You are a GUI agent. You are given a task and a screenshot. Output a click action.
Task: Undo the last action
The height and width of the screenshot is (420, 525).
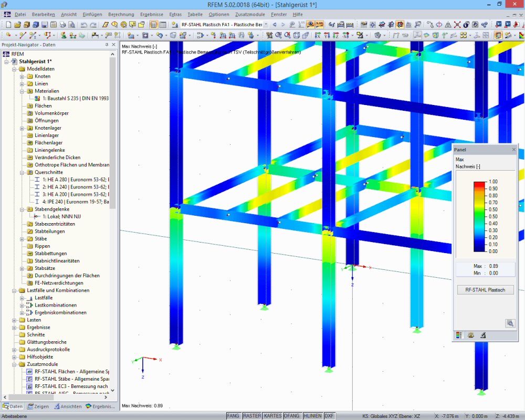[84, 25]
